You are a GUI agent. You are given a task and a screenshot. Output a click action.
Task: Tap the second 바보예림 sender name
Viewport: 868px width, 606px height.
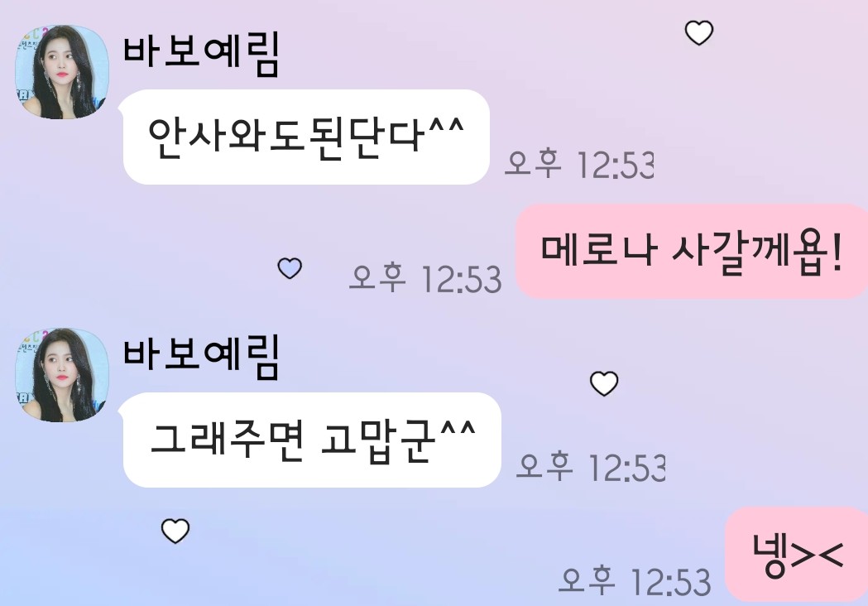click(x=202, y=357)
